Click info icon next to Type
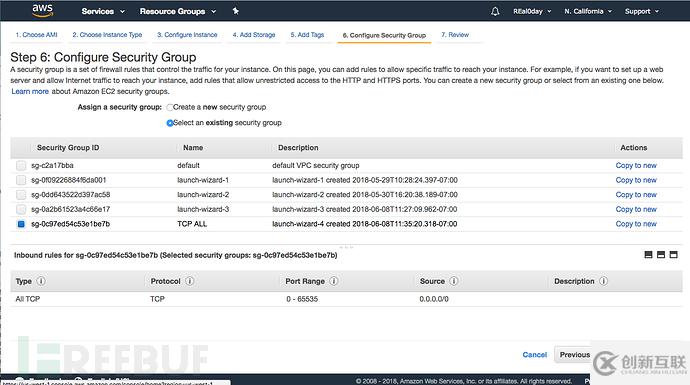This screenshot has width=690, height=385. [x=41, y=281]
